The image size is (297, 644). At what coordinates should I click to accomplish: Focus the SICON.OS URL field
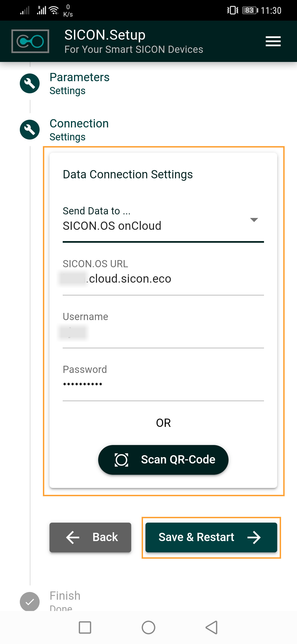point(163,279)
